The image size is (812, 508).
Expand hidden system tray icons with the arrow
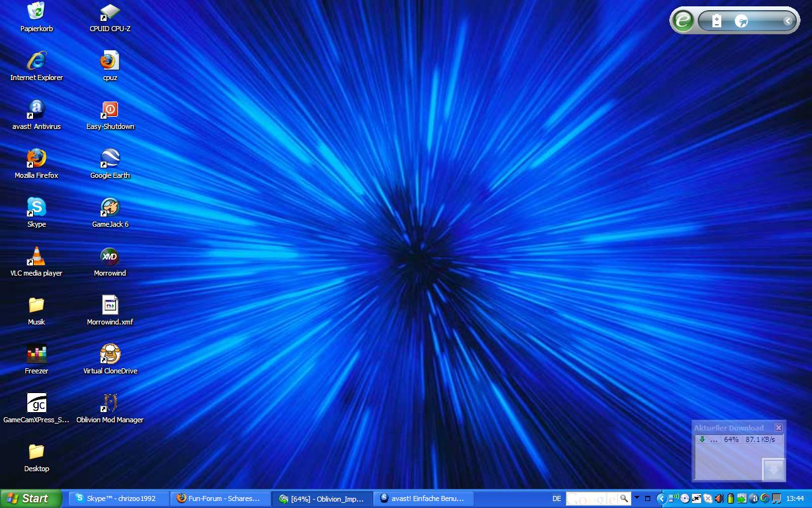point(661,498)
